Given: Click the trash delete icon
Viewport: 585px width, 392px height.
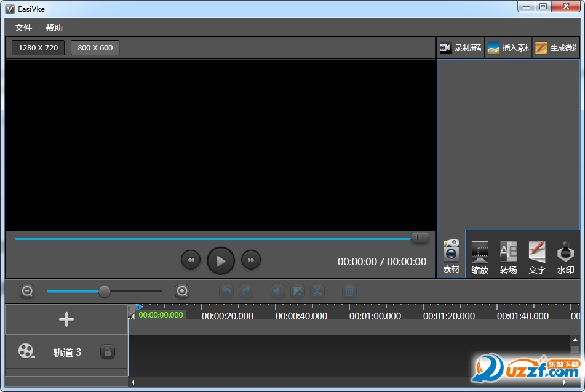Looking at the screenshot, I should tap(349, 291).
